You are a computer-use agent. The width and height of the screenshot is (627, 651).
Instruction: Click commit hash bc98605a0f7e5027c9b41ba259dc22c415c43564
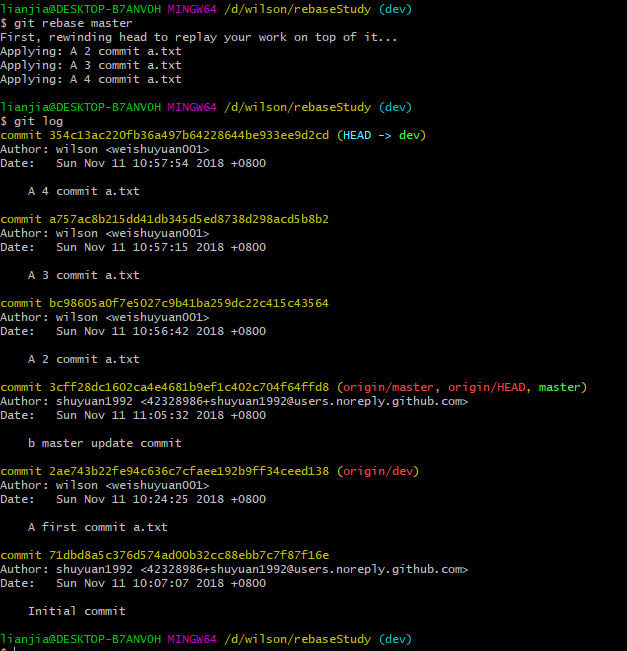[x=189, y=303]
